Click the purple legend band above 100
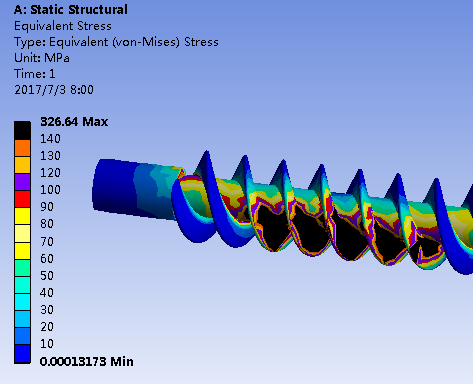This screenshot has width=473, height=384. pyautogui.click(x=22, y=182)
